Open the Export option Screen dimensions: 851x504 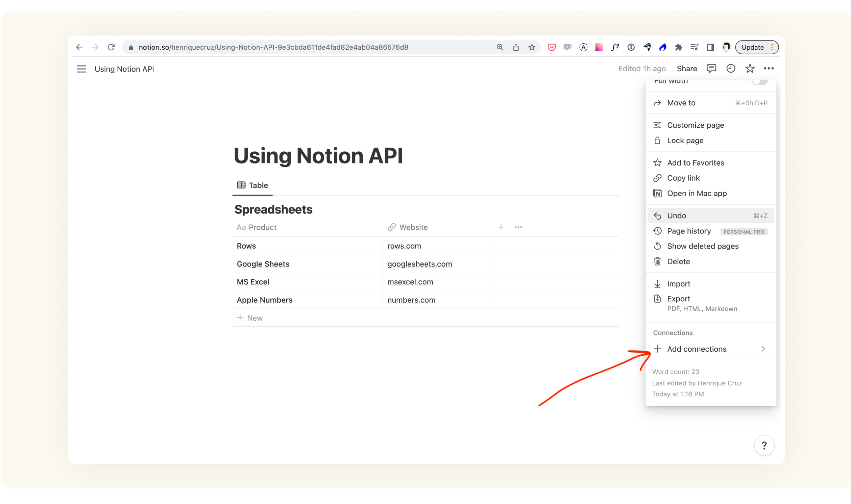click(x=679, y=299)
